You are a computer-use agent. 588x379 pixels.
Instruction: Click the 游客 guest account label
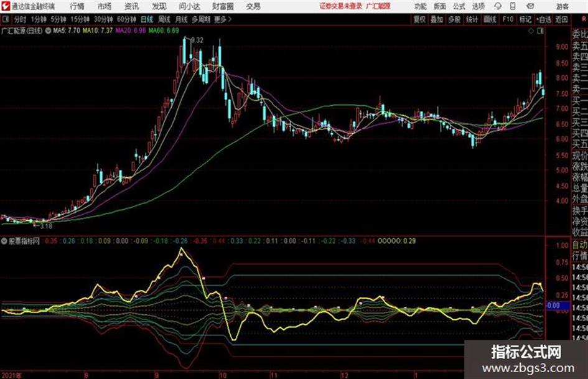(562, 6)
